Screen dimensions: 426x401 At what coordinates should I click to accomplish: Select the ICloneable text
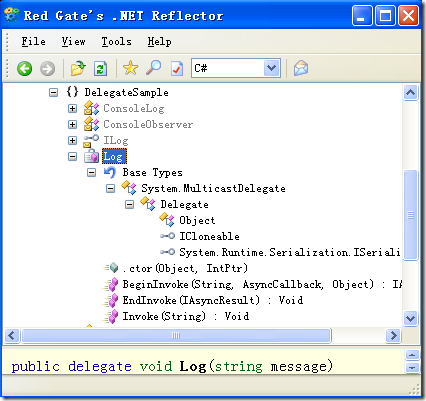click(209, 236)
